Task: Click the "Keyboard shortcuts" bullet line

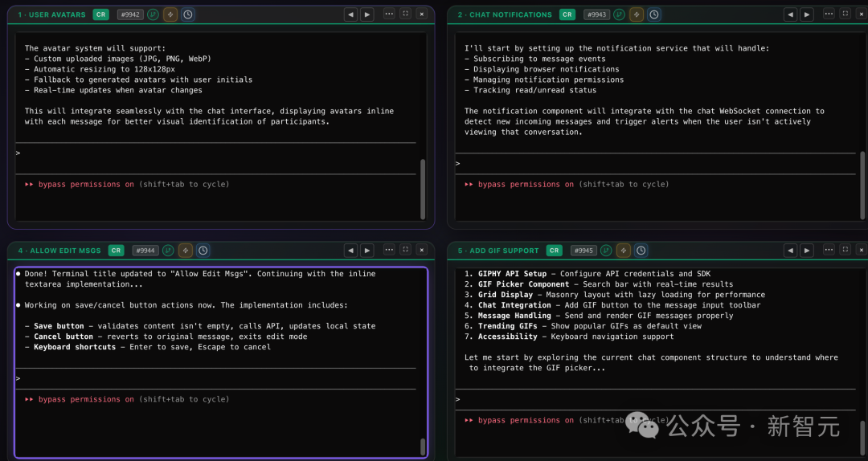Action: [148, 347]
